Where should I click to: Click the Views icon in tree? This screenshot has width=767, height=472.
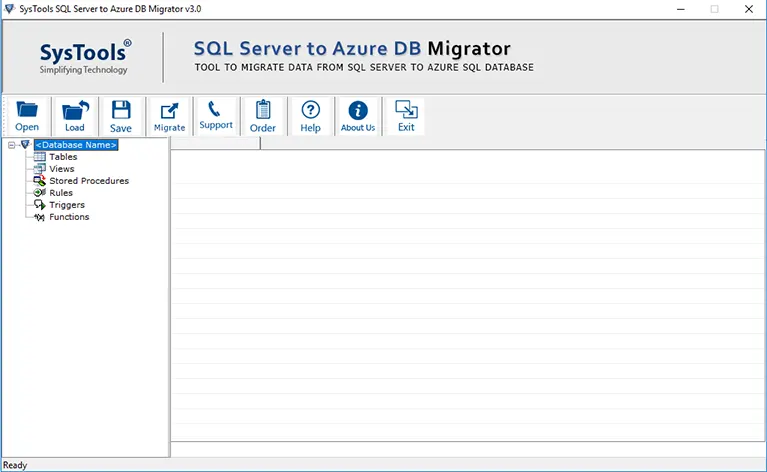click(x=40, y=169)
